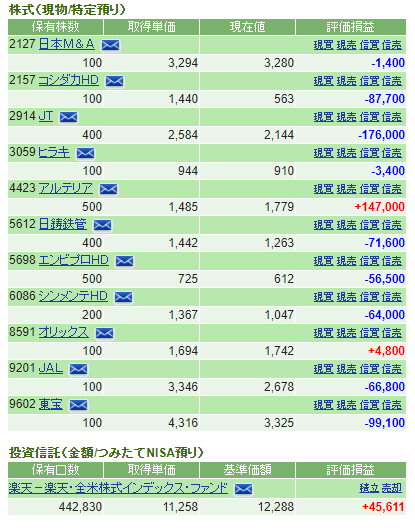Open the コシダカHD stock page
The width and height of the screenshot is (415, 528).
pyautogui.click(x=69, y=80)
